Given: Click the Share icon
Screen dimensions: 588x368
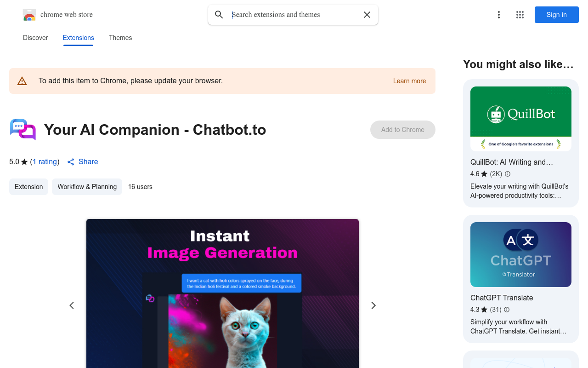Looking at the screenshot, I should pos(71,162).
